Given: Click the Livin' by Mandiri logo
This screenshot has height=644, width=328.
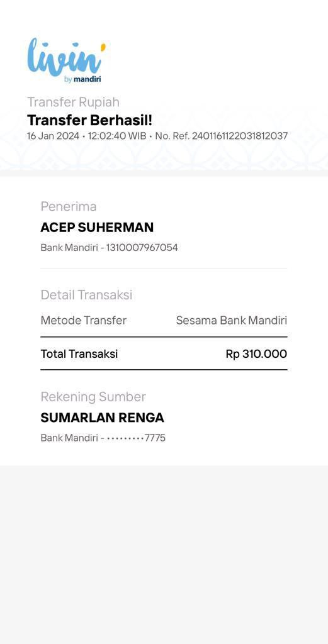Looking at the screenshot, I should point(66,61).
